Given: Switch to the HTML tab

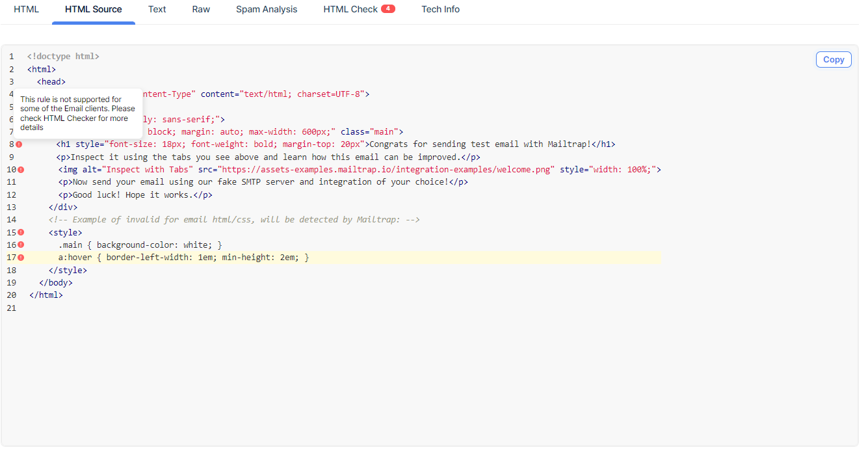Looking at the screenshot, I should coord(27,10).
